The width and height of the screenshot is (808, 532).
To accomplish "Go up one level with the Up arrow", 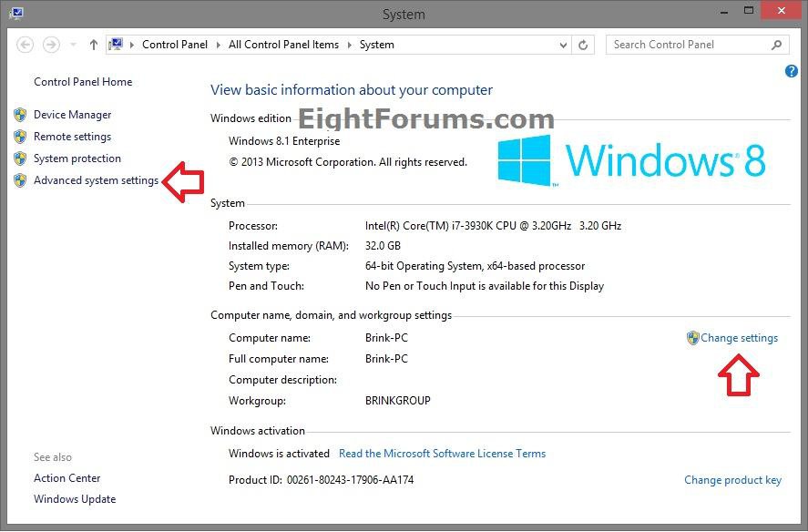I will point(93,45).
